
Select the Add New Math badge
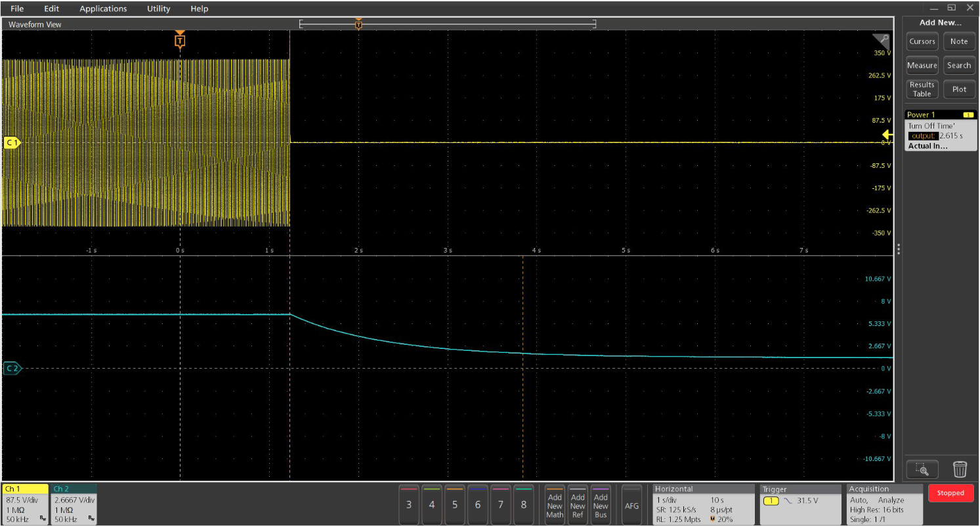pyautogui.click(x=555, y=505)
